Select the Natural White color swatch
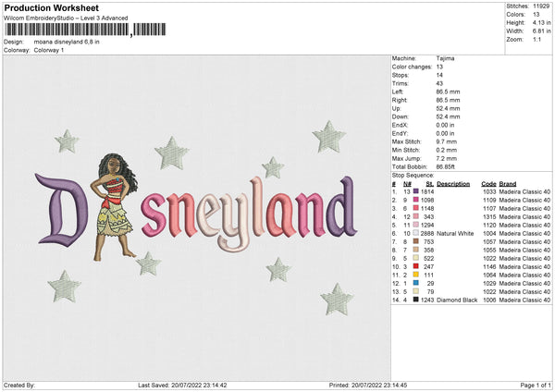555x392 pixels. point(416,233)
